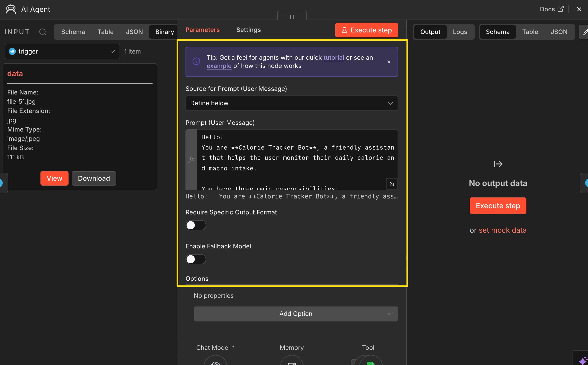Open the Parameters tab

pyautogui.click(x=203, y=30)
